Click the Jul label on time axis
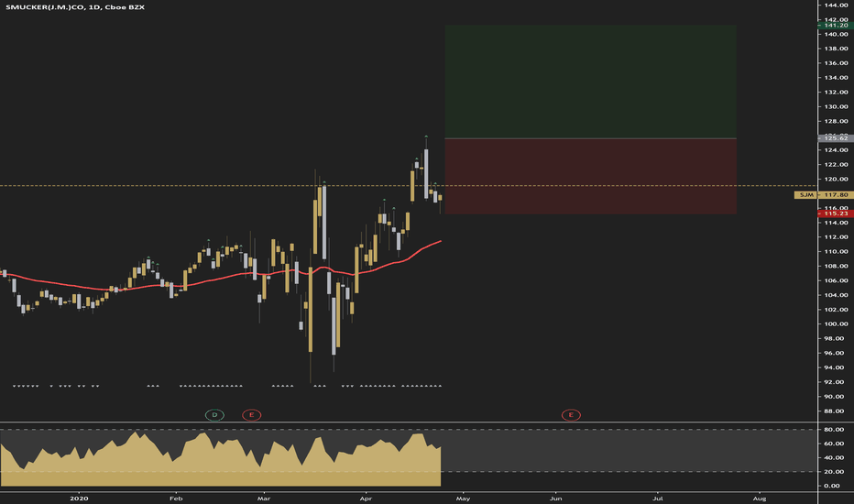854x504 pixels. [657, 499]
